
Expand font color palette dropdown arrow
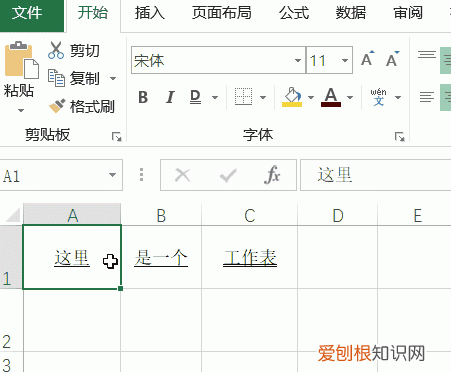coord(350,97)
